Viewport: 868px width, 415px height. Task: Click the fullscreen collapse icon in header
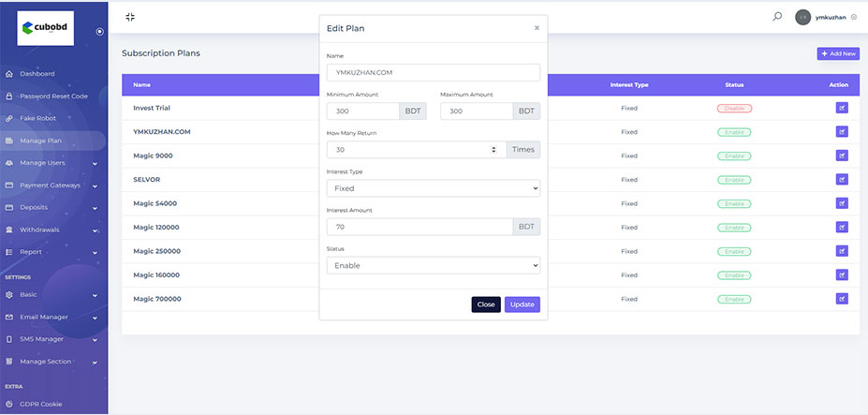pyautogui.click(x=130, y=17)
